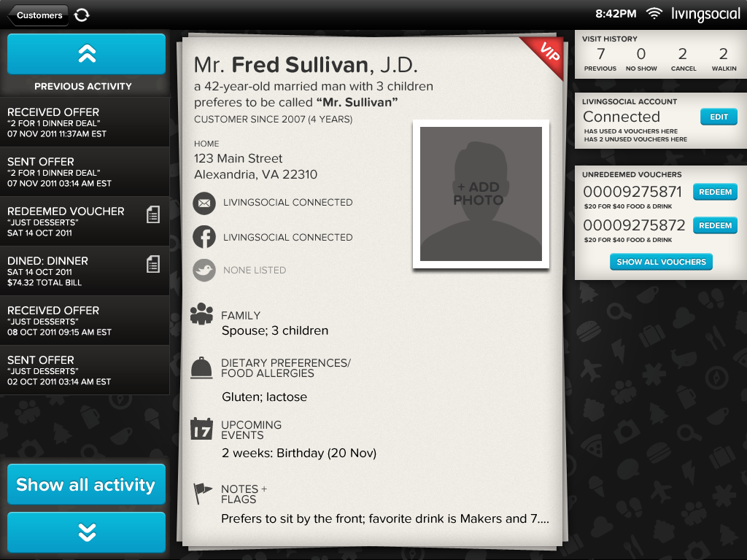
Task: Show all activity
Action: click(x=87, y=484)
